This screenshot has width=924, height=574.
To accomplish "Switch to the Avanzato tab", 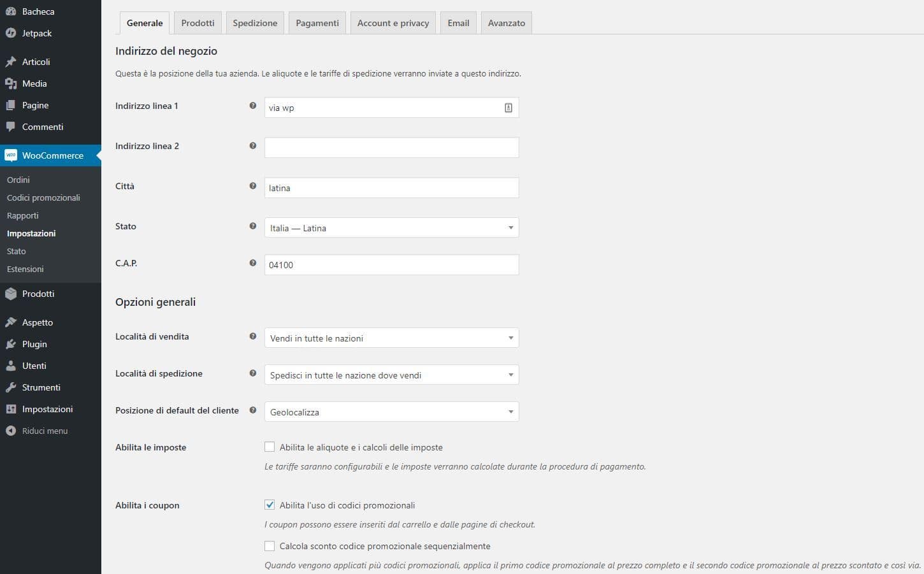I will [x=507, y=23].
